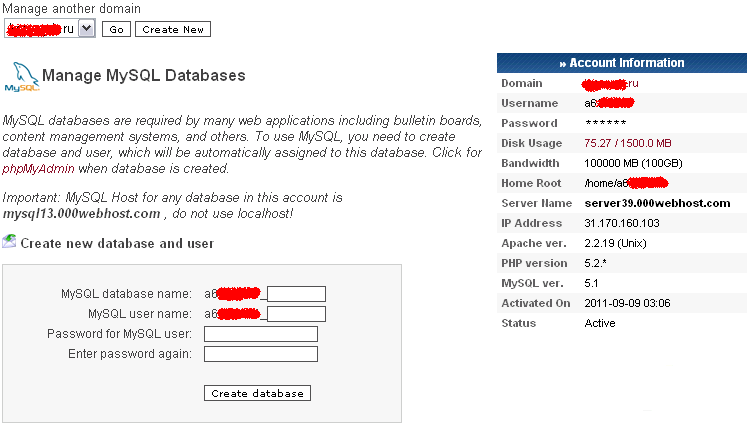Click the Manage another domain label
Image resolution: width=754 pixels, height=426 pixels.
[x=71, y=9]
